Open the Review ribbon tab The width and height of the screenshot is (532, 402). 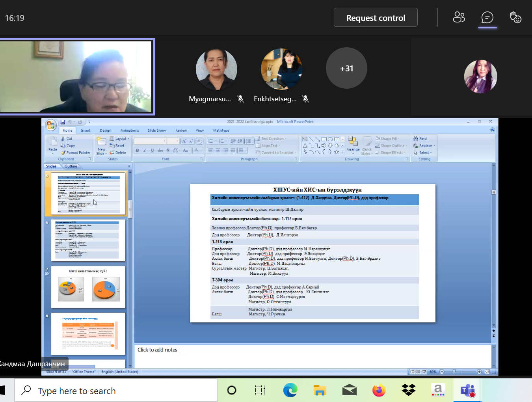[181, 130]
